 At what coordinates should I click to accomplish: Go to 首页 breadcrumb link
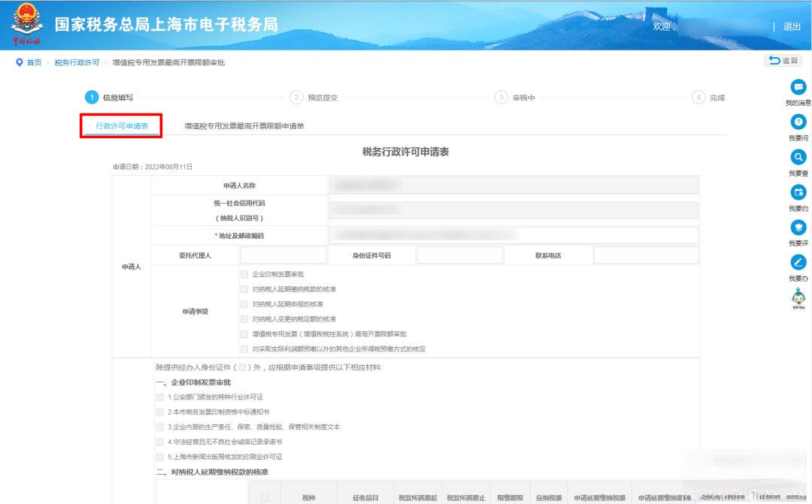click(35, 62)
